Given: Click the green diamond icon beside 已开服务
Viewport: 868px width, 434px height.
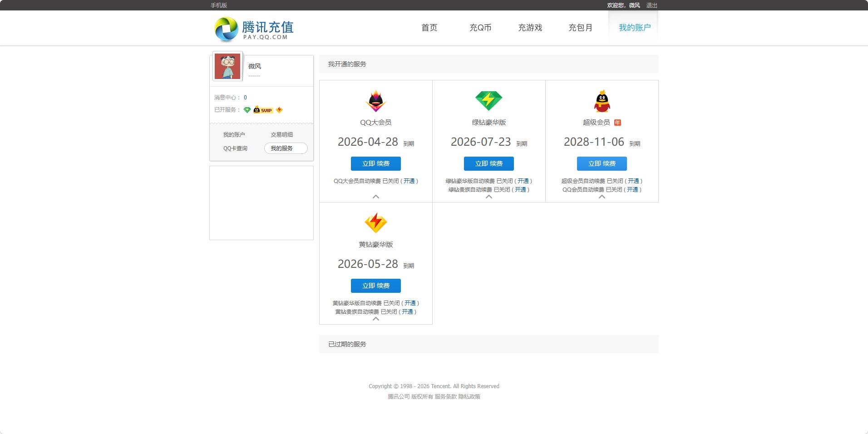Looking at the screenshot, I should coord(247,110).
